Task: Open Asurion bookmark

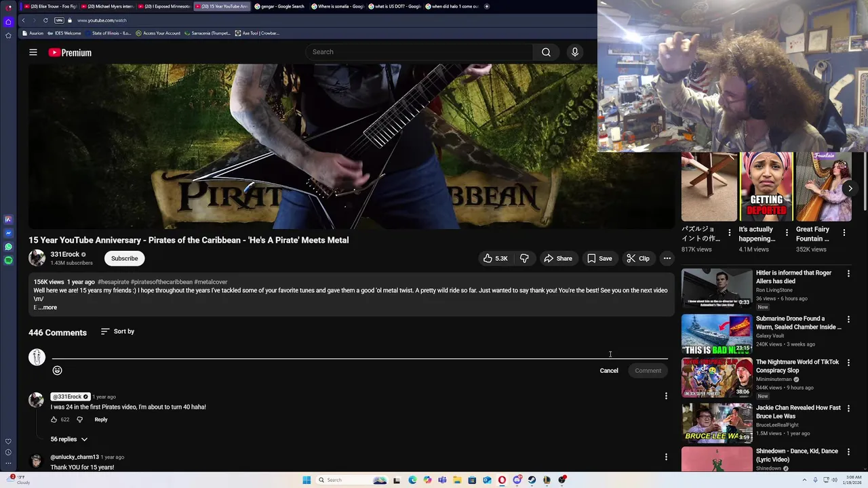Action: pos(33,33)
